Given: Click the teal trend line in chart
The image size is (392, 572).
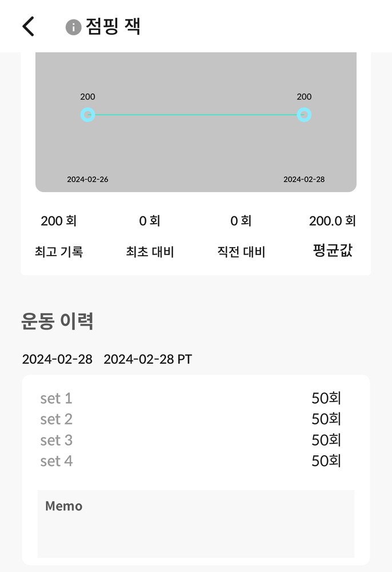Looking at the screenshot, I should pyautogui.click(x=196, y=115).
